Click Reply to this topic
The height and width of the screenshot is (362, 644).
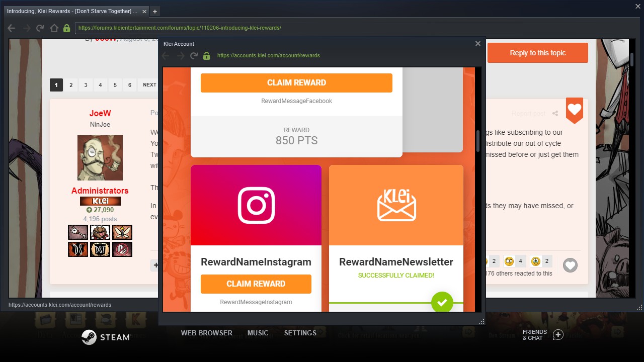538,53
